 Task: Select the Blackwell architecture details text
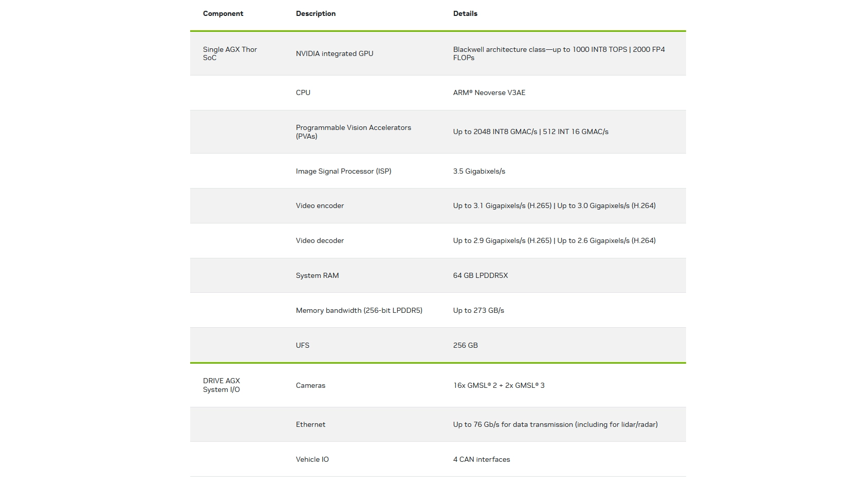tap(559, 53)
